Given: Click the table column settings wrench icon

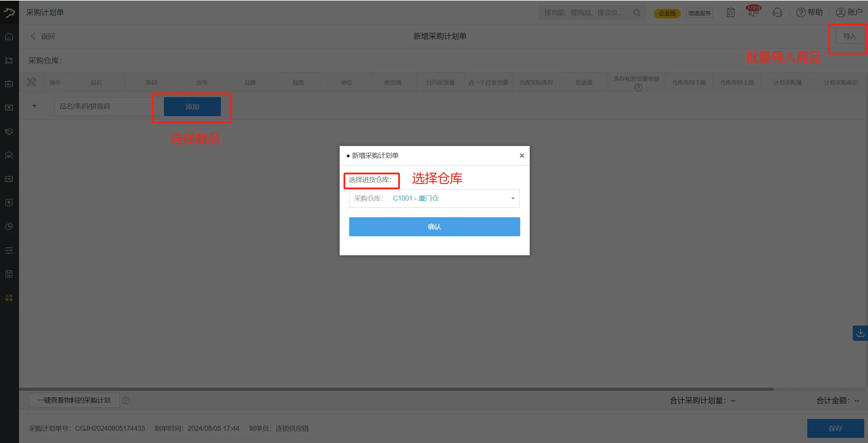Looking at the screenshot, I should pos(31,82).
